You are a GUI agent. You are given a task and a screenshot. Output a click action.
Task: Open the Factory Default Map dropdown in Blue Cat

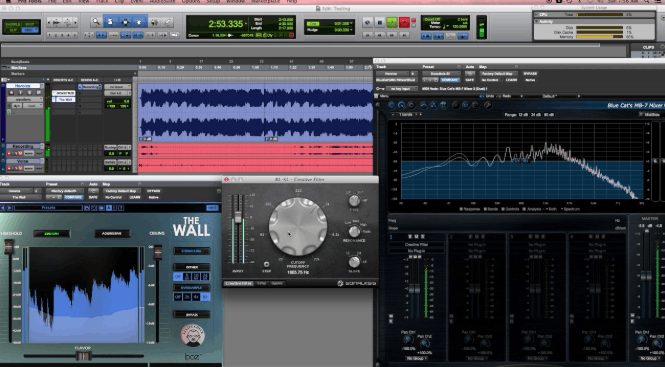pos(498,73)
